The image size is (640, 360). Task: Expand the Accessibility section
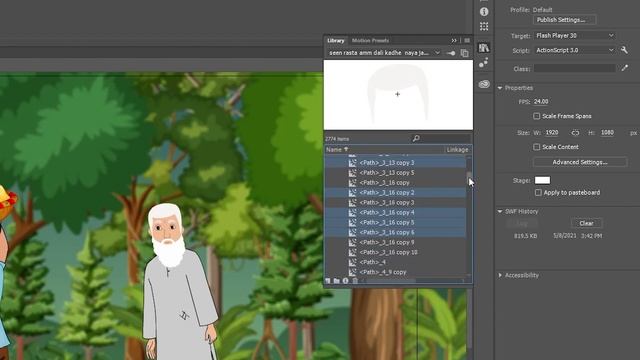500,276
